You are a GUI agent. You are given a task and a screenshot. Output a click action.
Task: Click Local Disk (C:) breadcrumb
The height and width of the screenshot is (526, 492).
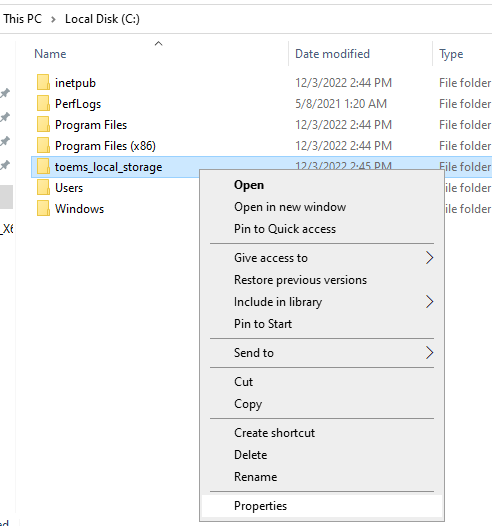[102, 19]
